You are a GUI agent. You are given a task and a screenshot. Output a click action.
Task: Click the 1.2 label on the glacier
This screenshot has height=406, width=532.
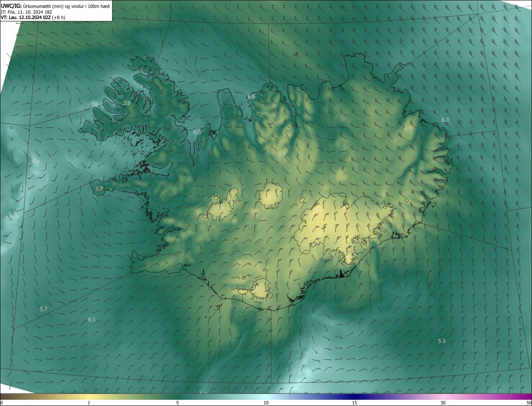click(x=316, y=211)
